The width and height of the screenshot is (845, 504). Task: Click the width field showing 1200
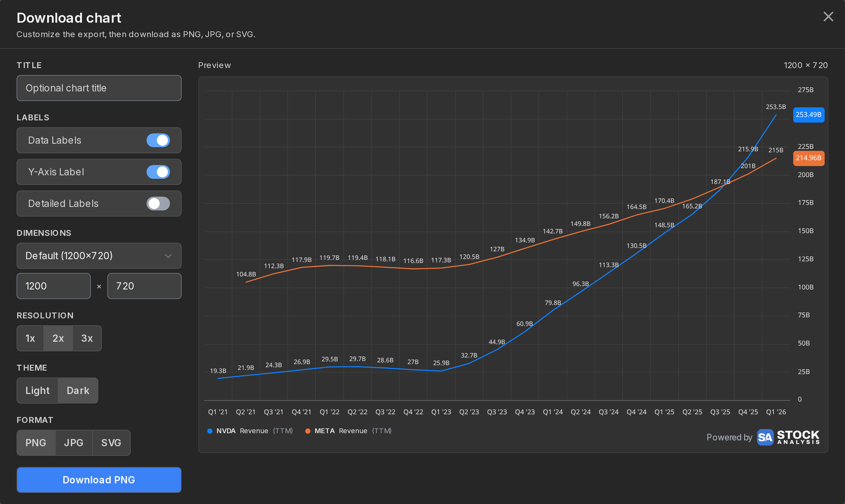pos(54,286)
